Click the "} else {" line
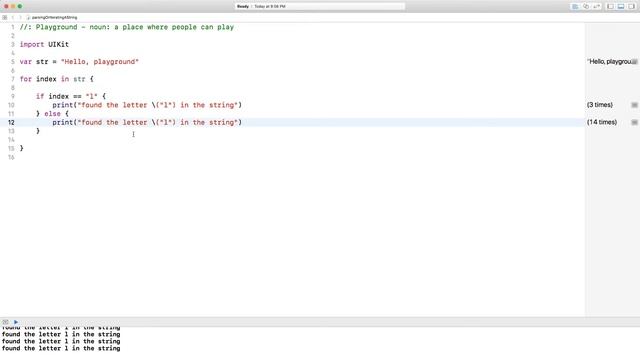 click(52, 114)
